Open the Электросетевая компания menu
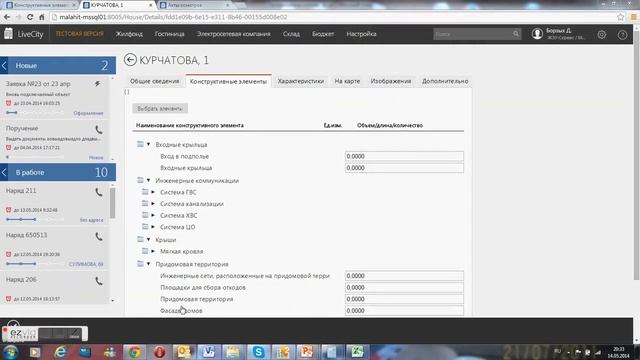This screenshot has width=640, height=360. [233, 34]
